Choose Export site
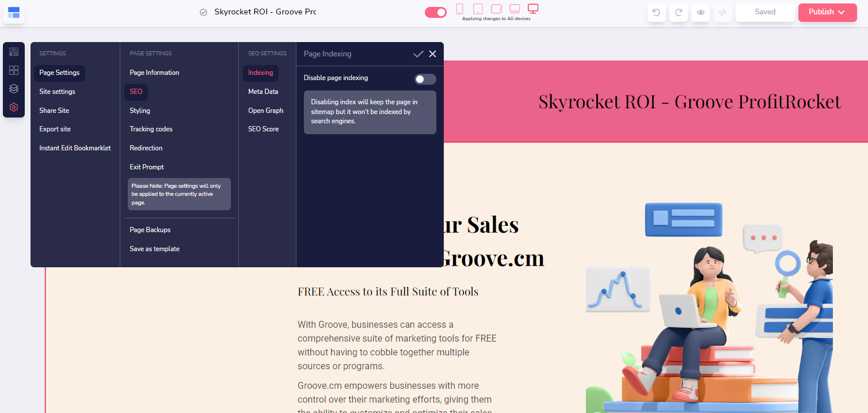Viewport: 868px width, 413px height. point(55,129)
